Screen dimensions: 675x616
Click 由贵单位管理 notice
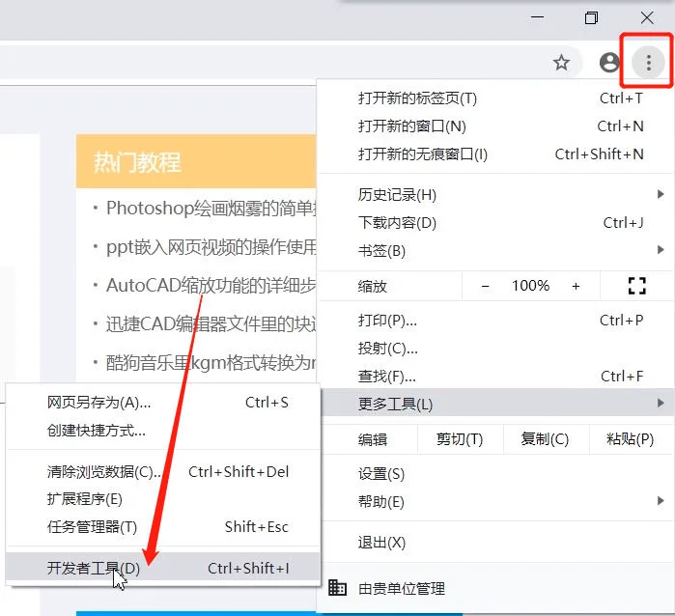pyautogui.click(x=402, y=588)
